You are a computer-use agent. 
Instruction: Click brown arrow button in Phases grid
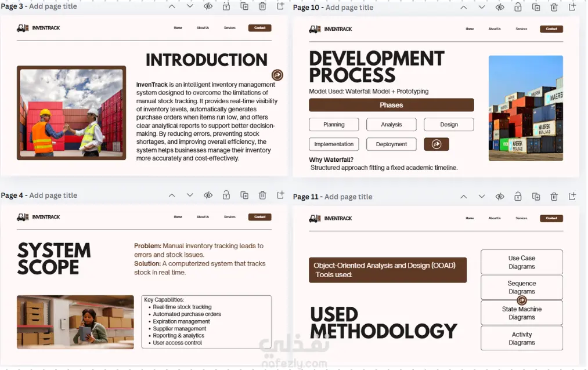(437, 144)
